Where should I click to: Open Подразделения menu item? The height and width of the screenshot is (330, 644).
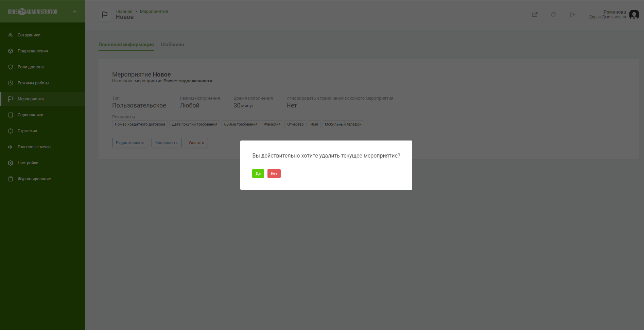pyautogui.click(x=42, y=51)
